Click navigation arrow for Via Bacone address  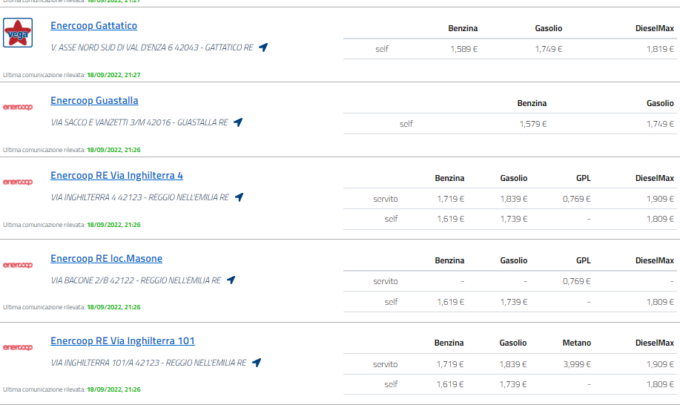pos(231,281)
